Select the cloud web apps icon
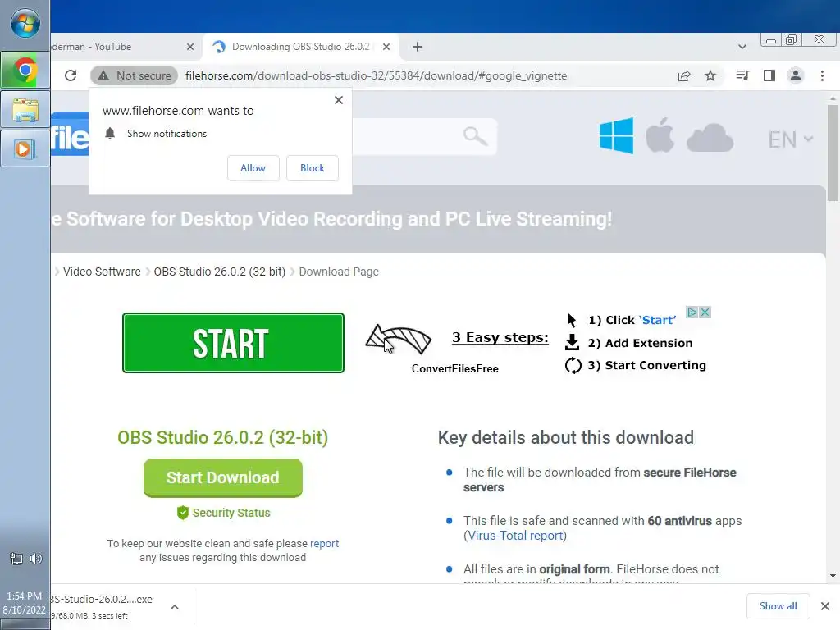840x630 pixels. [710, 138]
